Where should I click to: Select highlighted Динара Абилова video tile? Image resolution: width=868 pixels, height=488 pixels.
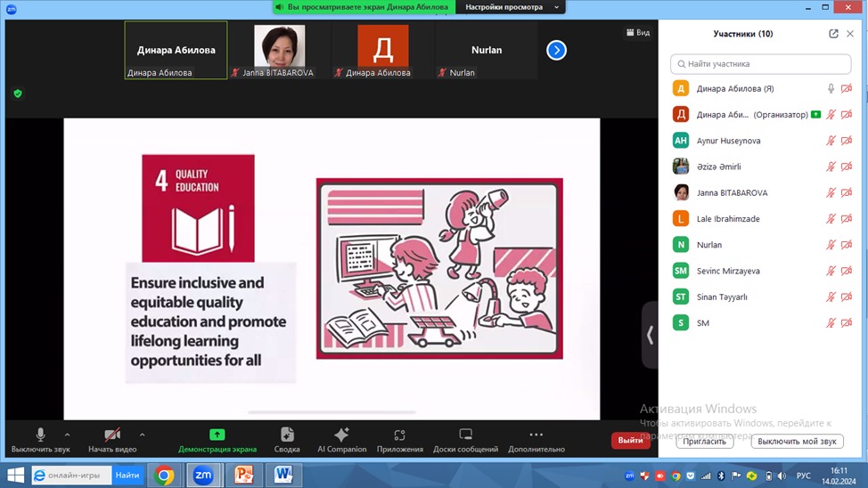point(176,51)
